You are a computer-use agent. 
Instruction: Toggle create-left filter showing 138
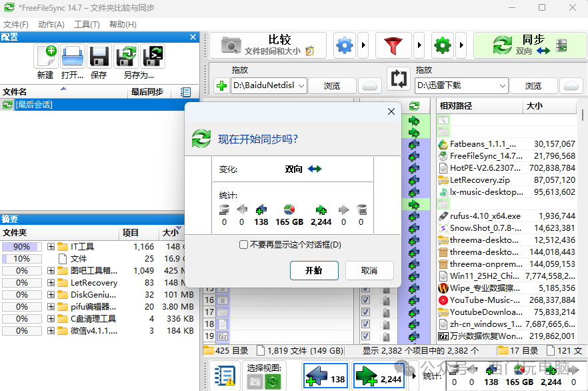[x=325, y=375]
